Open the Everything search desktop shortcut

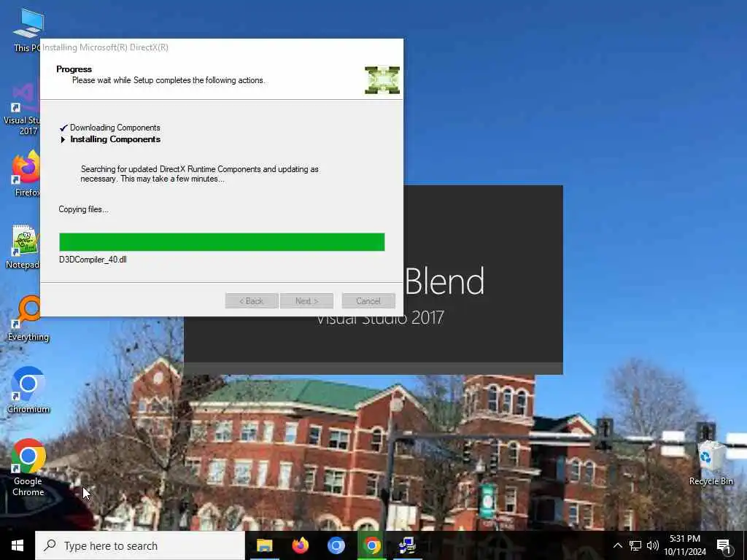tap(28, 318)
